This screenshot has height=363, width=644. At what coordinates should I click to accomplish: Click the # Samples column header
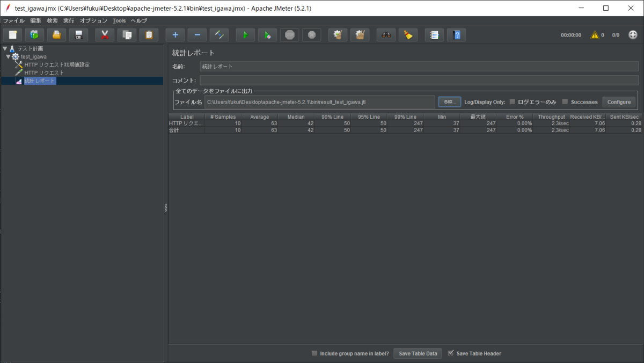tap(223, 117)
